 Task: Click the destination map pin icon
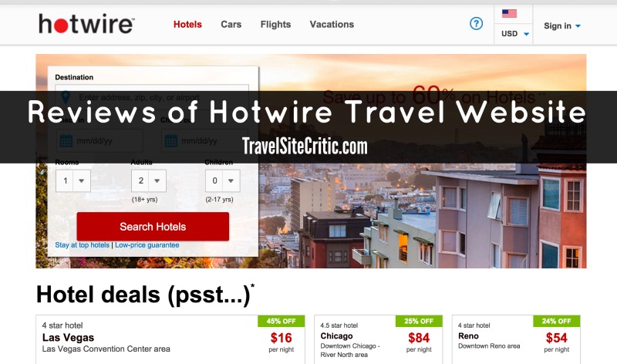[x=66, y=97]
